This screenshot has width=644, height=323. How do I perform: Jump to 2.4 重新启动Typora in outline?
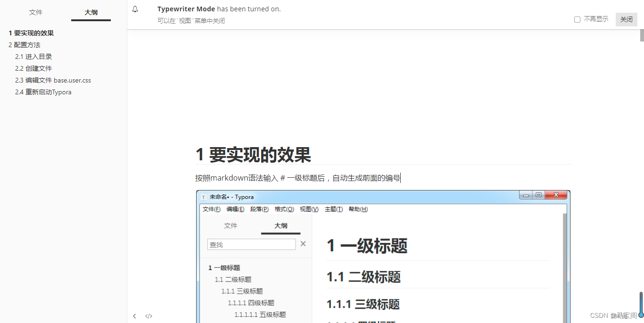pos(43,92)
